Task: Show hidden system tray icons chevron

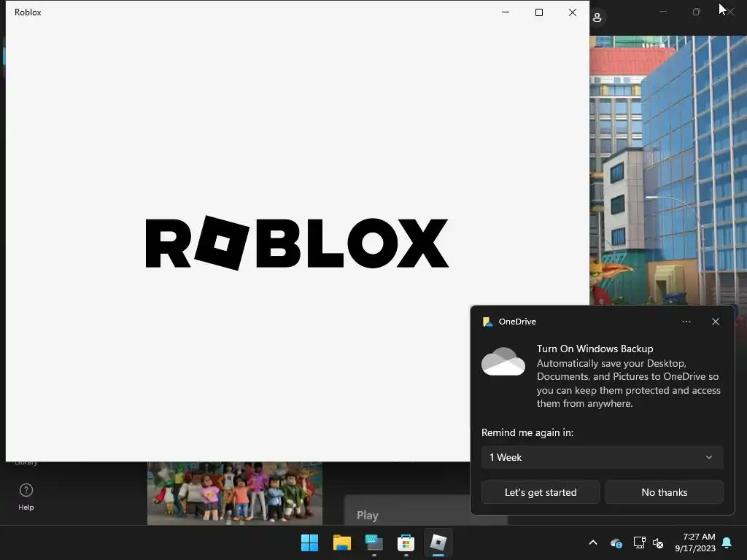Action: tap(593, 542)
